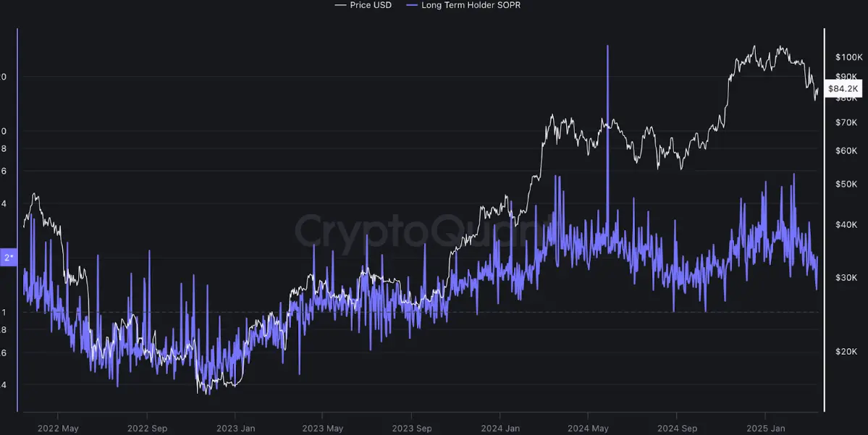This screenshot has height=435, width=868.
Task: Select the 2024 May label on the time axis
Action: [x=588, y=428]
